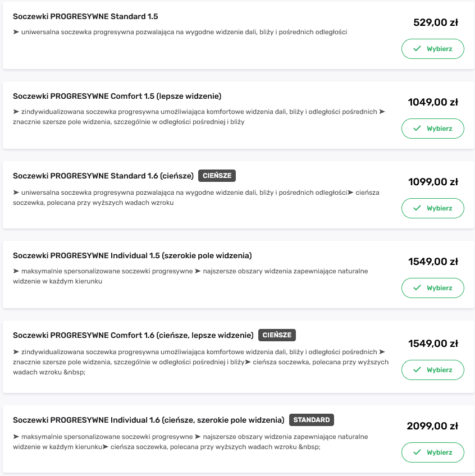Click the Individual 1.5 (szerokie pole widzenia) title
Screen dimensions: 475x476
132,255
